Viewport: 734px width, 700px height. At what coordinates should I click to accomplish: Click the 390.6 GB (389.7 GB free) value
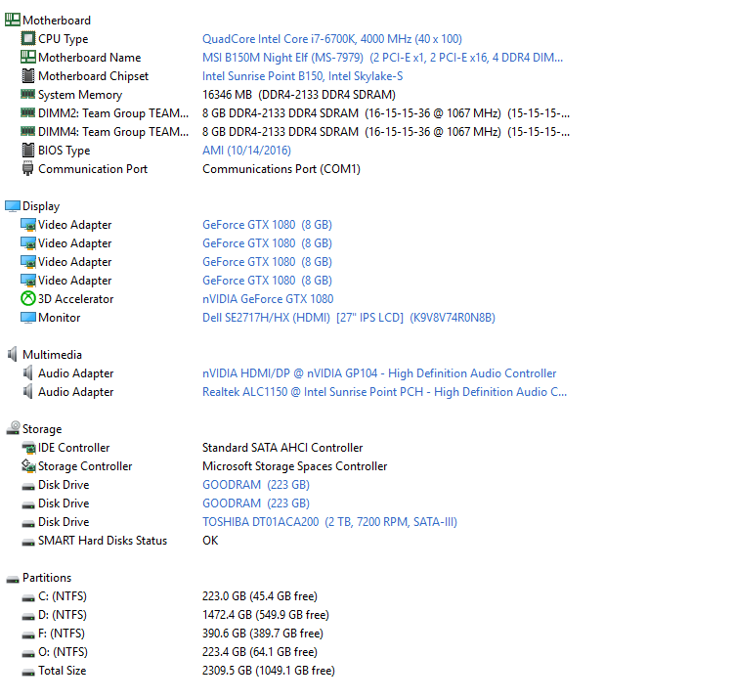point(263,634)
